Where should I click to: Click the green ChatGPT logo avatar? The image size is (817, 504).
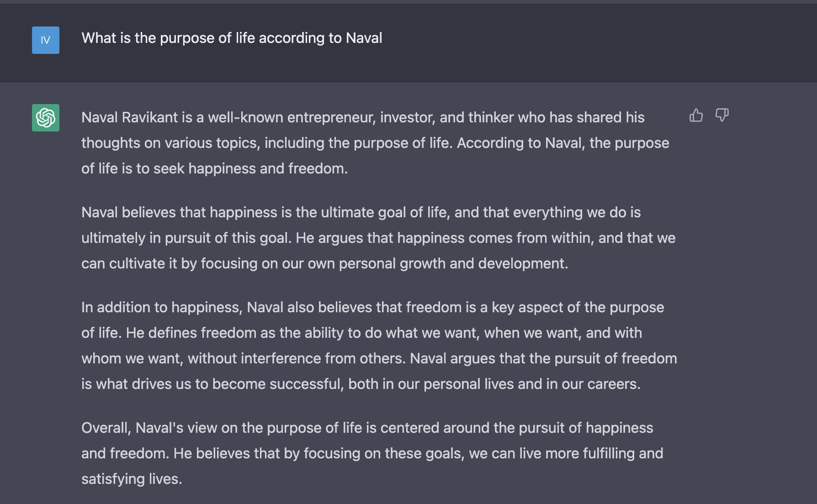click(x=46, y=118)
